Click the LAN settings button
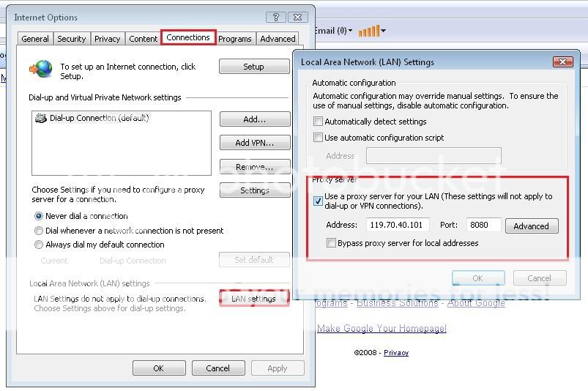Viewport: 588px width, 391px height. pos(253,299)
